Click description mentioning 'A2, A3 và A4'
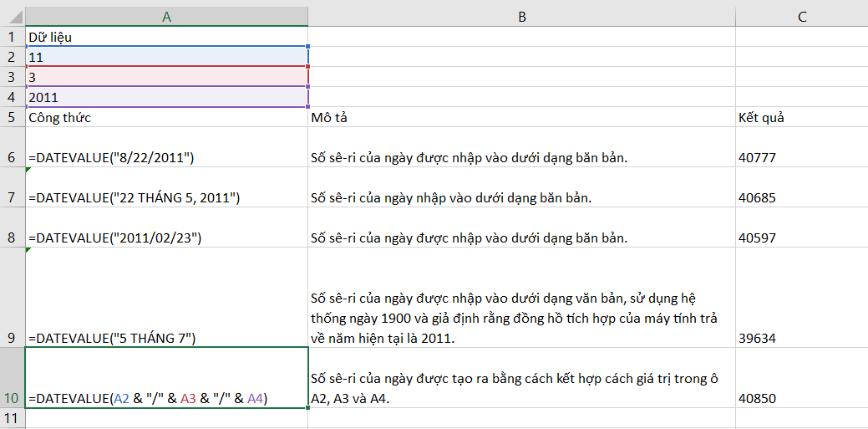 tap(521, 378)
